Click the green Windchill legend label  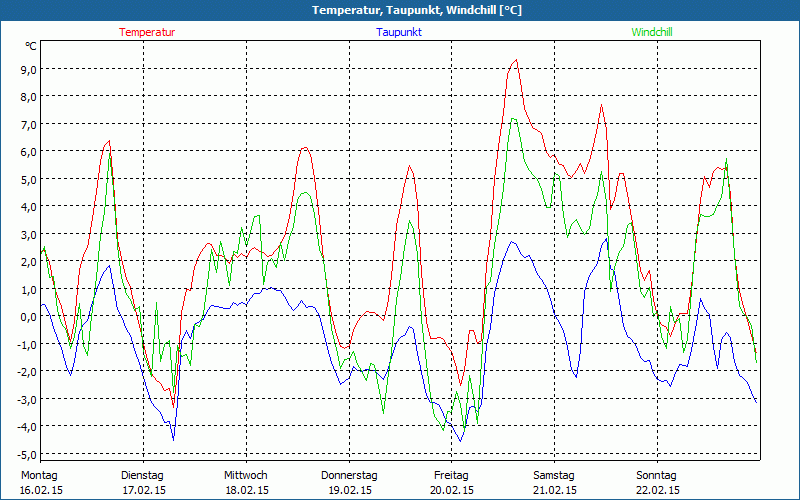pyautogui.click(x=652, y=32)
